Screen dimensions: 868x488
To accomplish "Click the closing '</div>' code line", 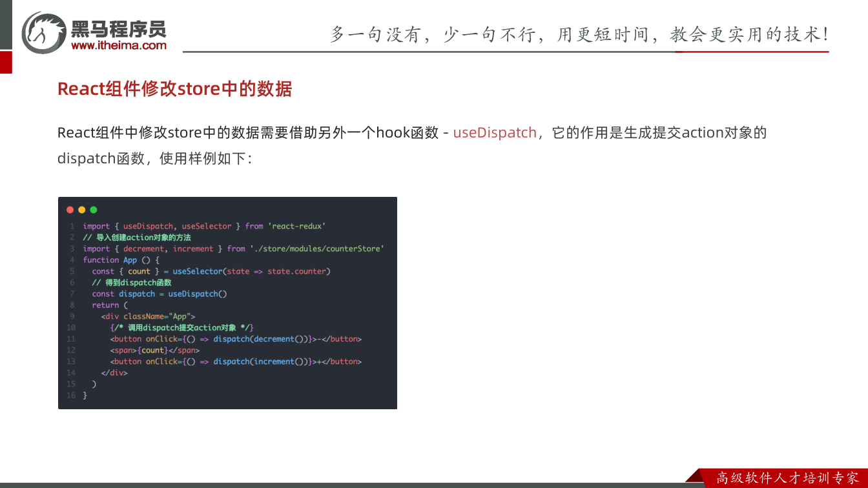I will click(114, 373).
